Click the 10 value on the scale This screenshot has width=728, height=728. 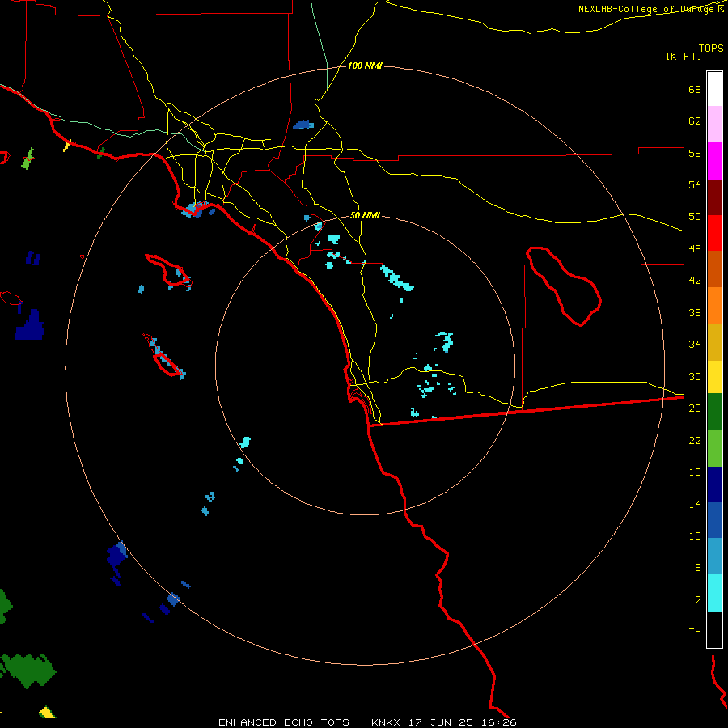coord(695,535)
